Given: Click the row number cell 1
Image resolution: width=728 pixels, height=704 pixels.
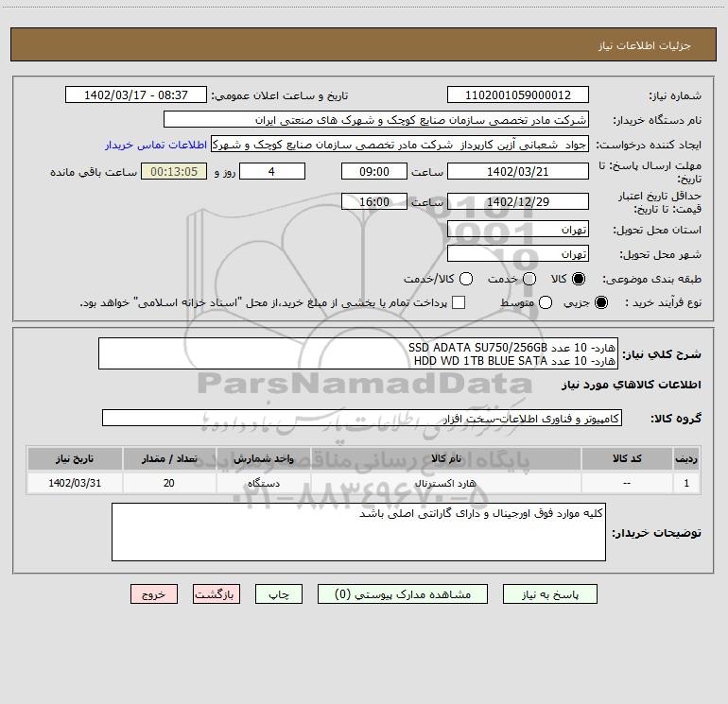Looking at the screenshot, I should click(x=686, y=483).
